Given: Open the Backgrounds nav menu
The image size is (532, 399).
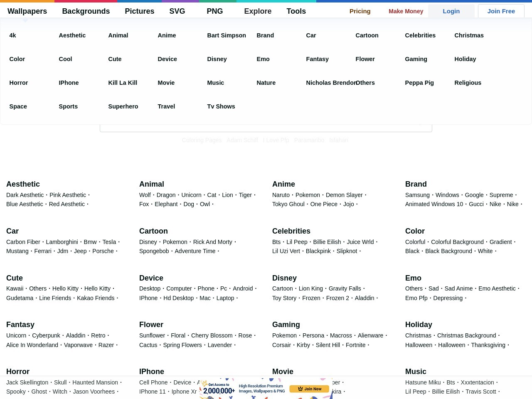Looking at the screenshot, I should coord(86,11).
